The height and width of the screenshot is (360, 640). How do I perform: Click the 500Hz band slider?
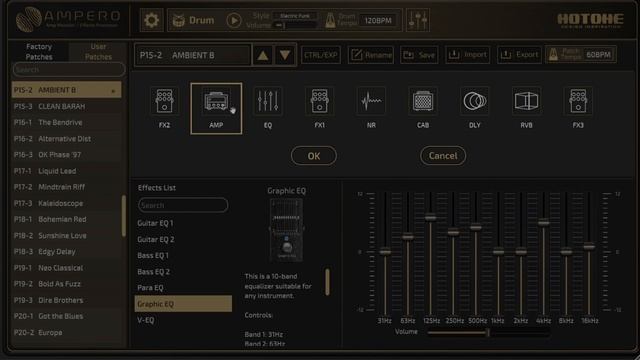coord(476,227)
